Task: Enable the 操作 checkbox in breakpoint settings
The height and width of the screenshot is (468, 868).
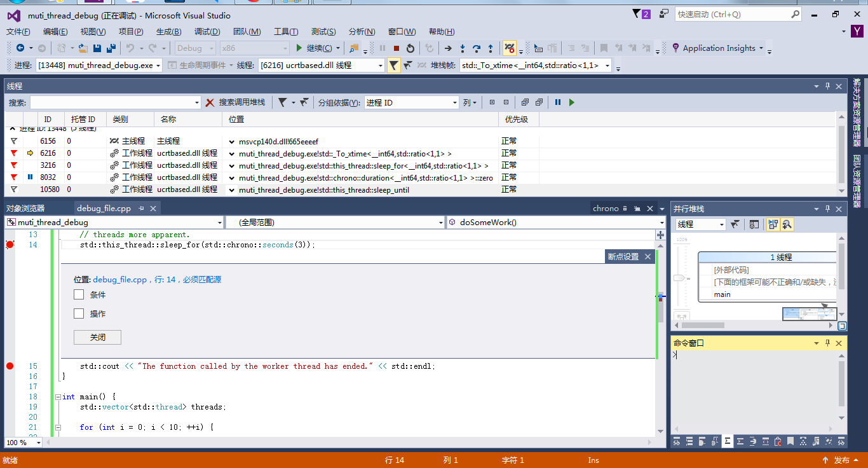Action: coord(79,313)
